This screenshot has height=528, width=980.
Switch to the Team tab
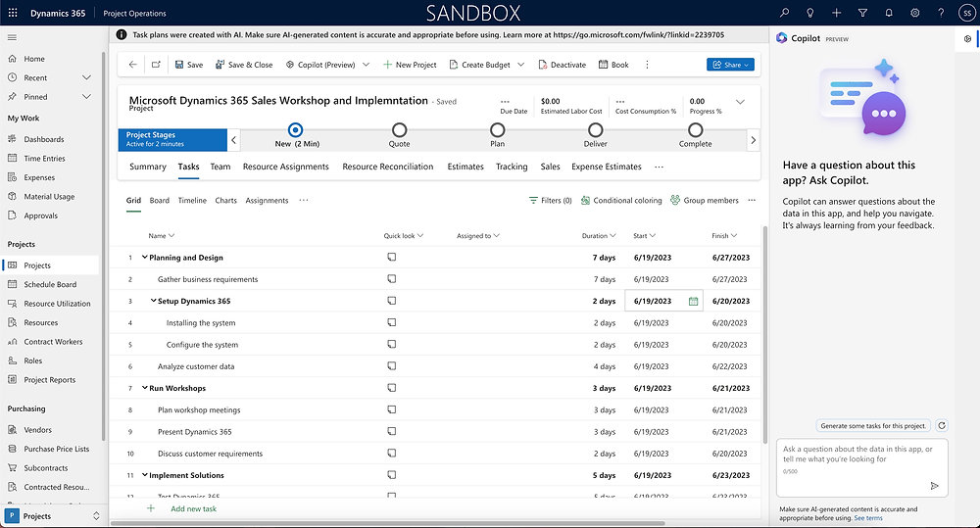[x=220, y=167]
